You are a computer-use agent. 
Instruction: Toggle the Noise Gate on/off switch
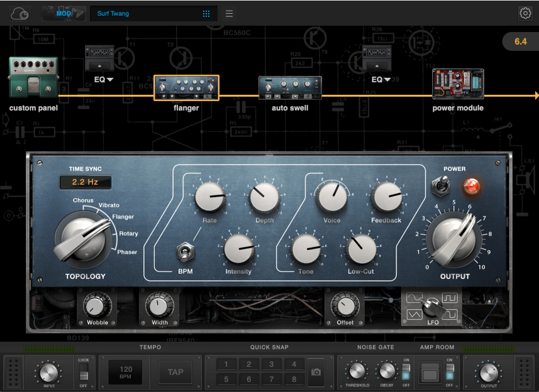coord(405,372)
